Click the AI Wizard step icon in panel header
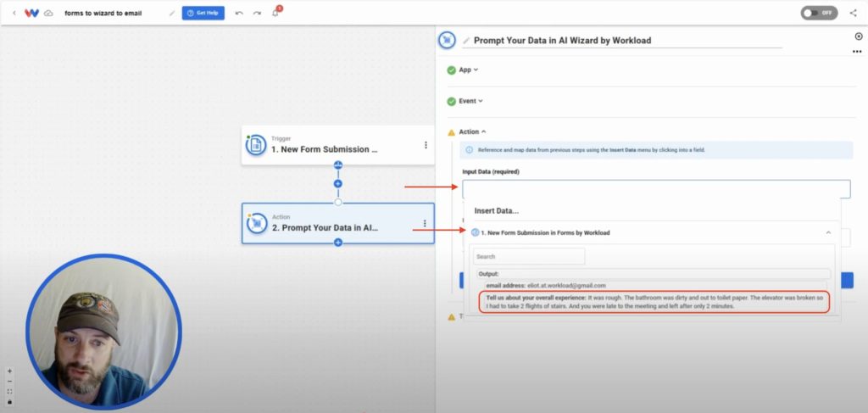The height and width of the screenshot is (413, 868). [x=447, y=40]
